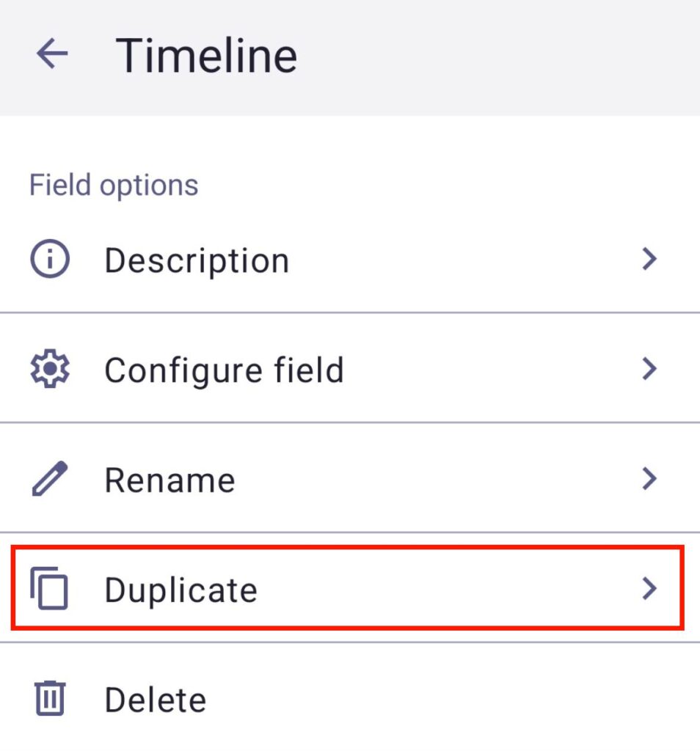Click blank header area right of Timeline
Viewport: 700px width, 751px height.
tap(499, 56)
